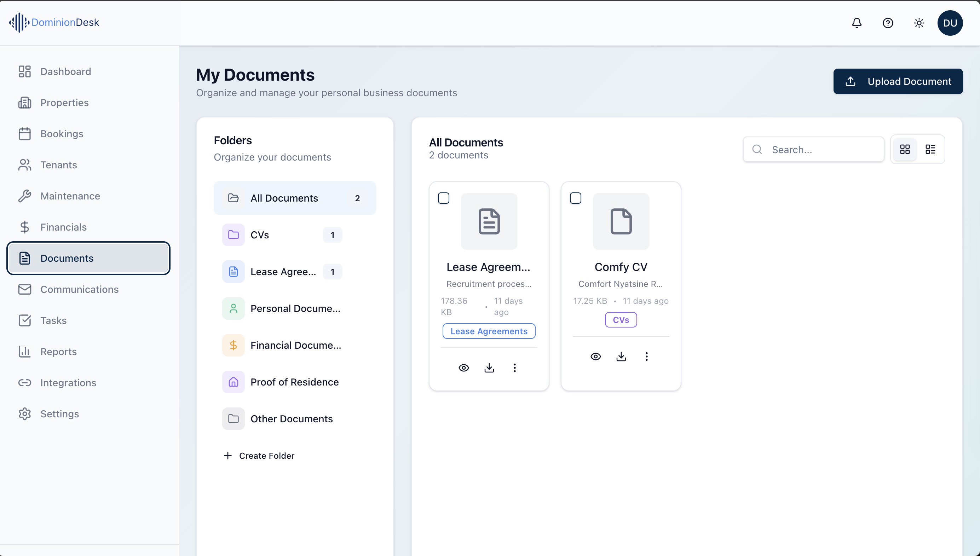Click Create Folder in the Folders panel
980x556 pixels.
pyautogui.click(x=259, y=455)
